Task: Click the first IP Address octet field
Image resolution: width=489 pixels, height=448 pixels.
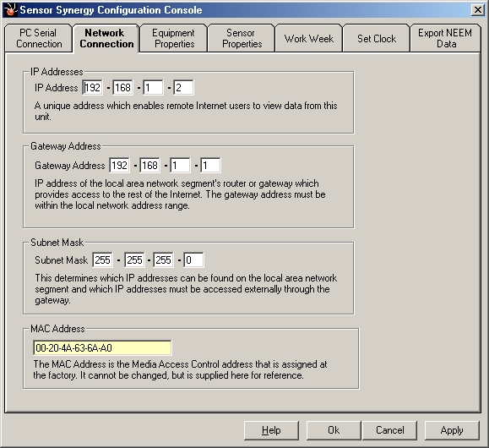Action: pyautogui.click(x=92, y=87)
